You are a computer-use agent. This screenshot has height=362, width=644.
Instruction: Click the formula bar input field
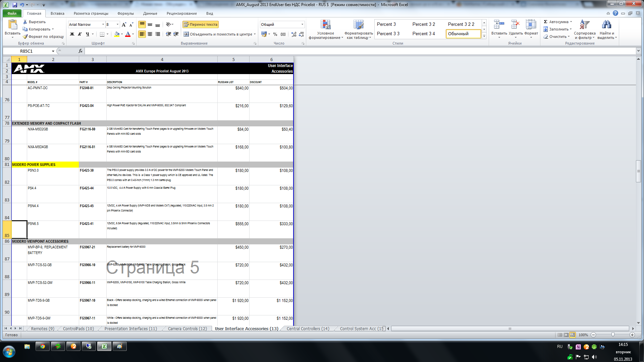coord(360,51)
